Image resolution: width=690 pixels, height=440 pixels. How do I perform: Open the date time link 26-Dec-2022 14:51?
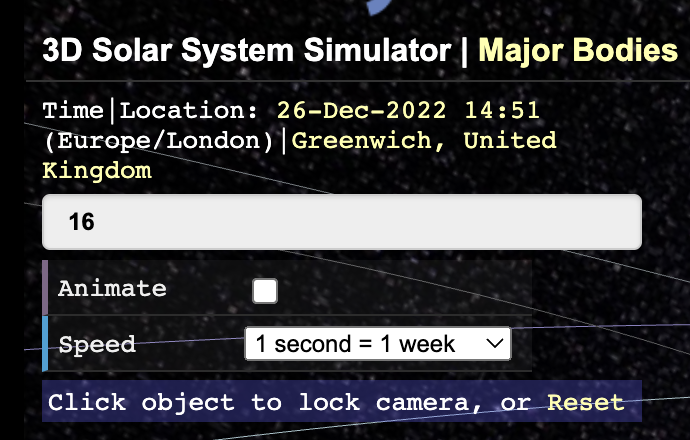point(408,110)
